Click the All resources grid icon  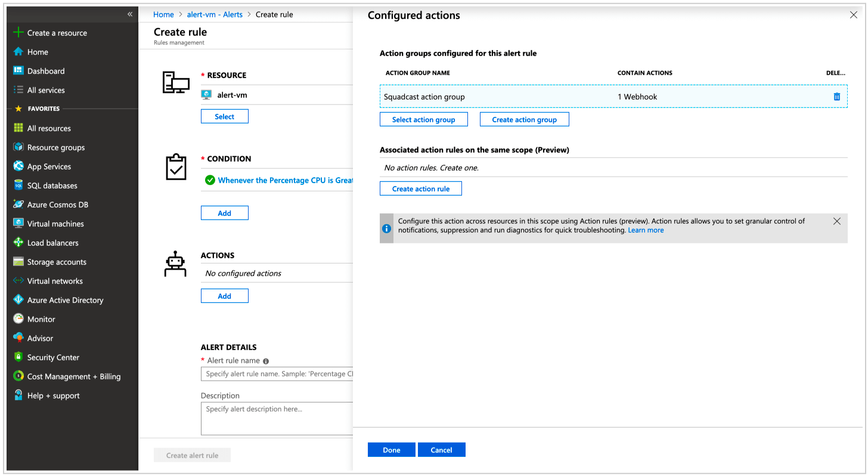pyautogui.click(x=18, y=128)
